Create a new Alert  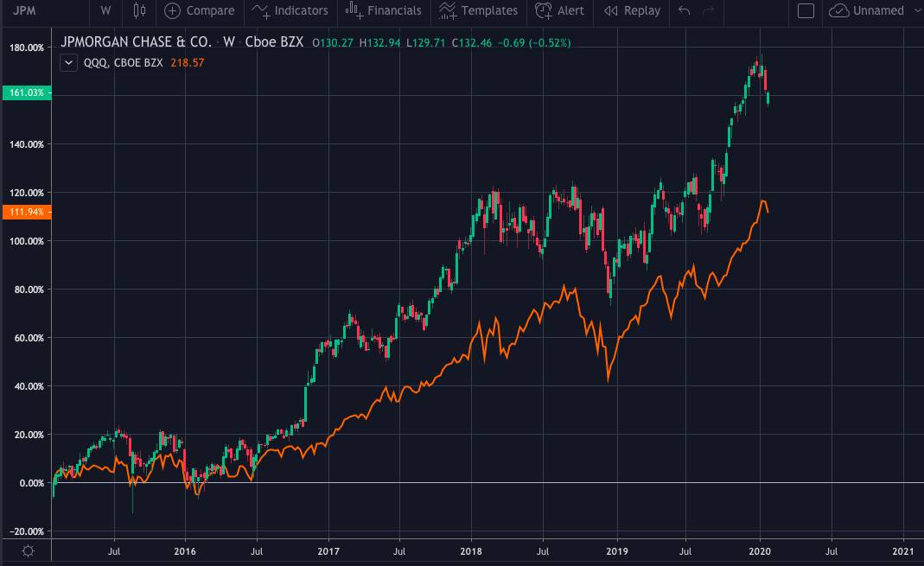point(560,10)
